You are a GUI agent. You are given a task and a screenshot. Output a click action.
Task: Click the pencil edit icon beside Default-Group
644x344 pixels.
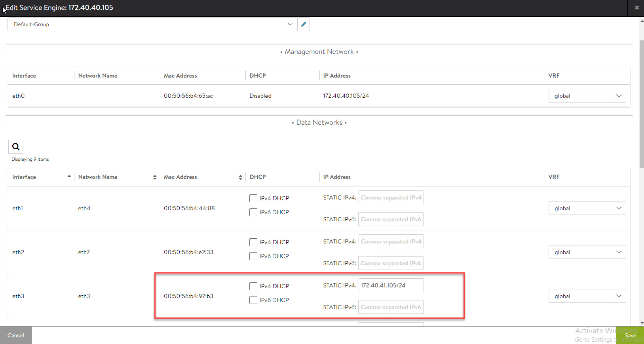(304, 25)
